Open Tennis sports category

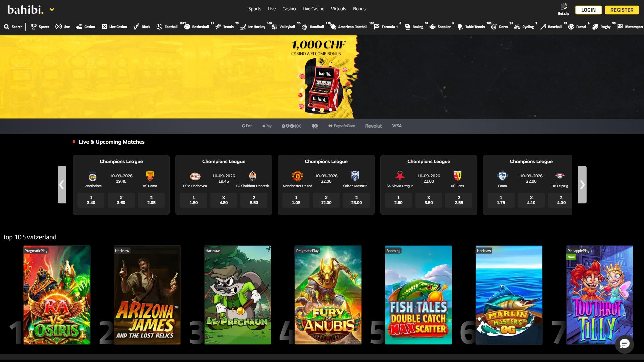224,27
